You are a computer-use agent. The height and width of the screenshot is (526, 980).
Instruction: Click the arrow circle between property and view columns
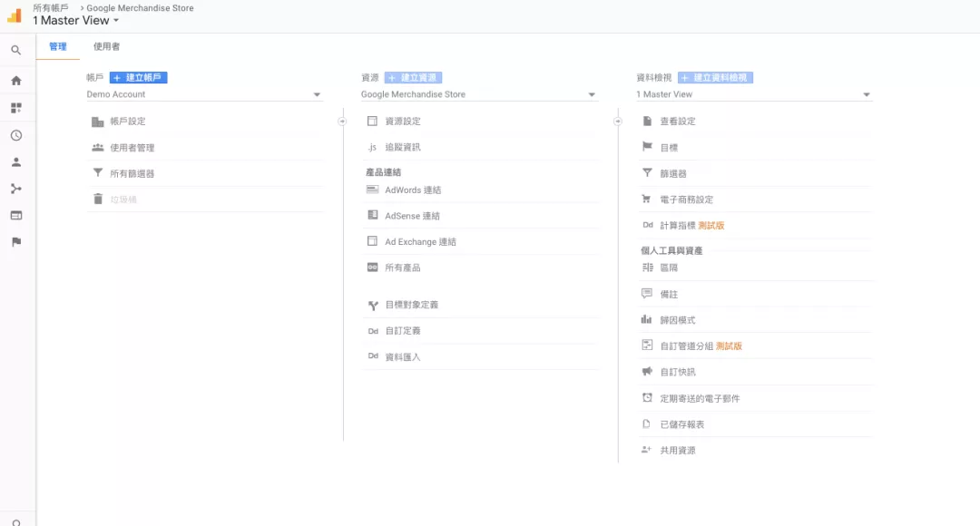(618, 122)
